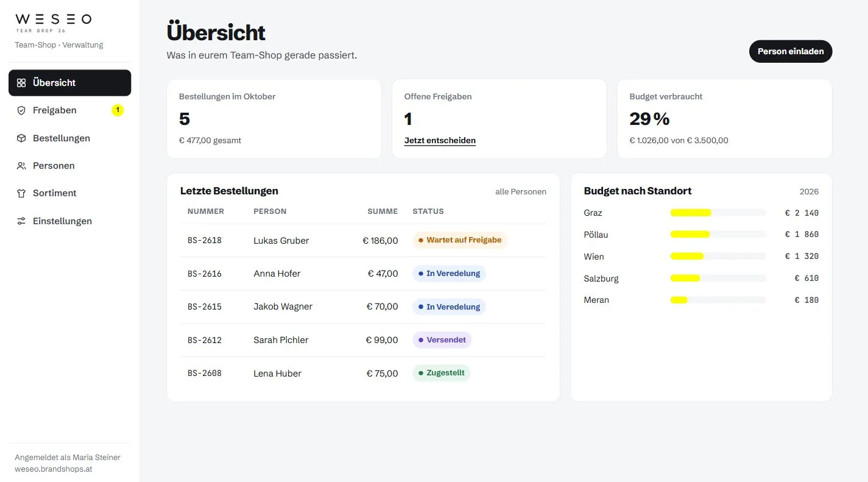
Task: Click the name Lena Huber
Action: [x=278, y=374]
